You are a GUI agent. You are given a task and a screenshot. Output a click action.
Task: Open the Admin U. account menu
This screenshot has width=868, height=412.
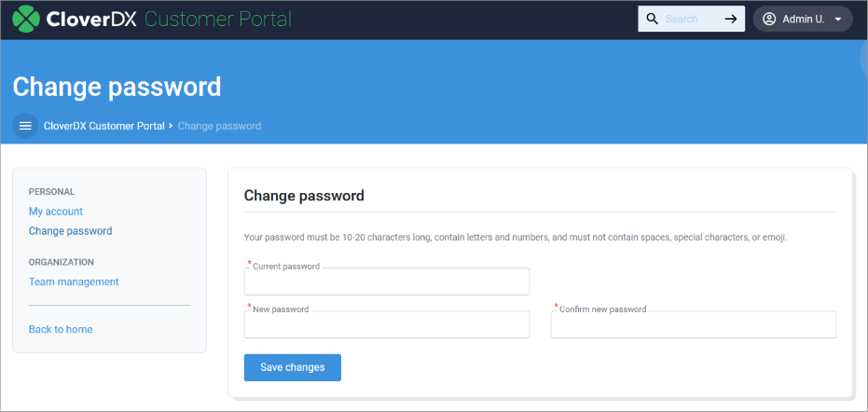coord(803,19)
